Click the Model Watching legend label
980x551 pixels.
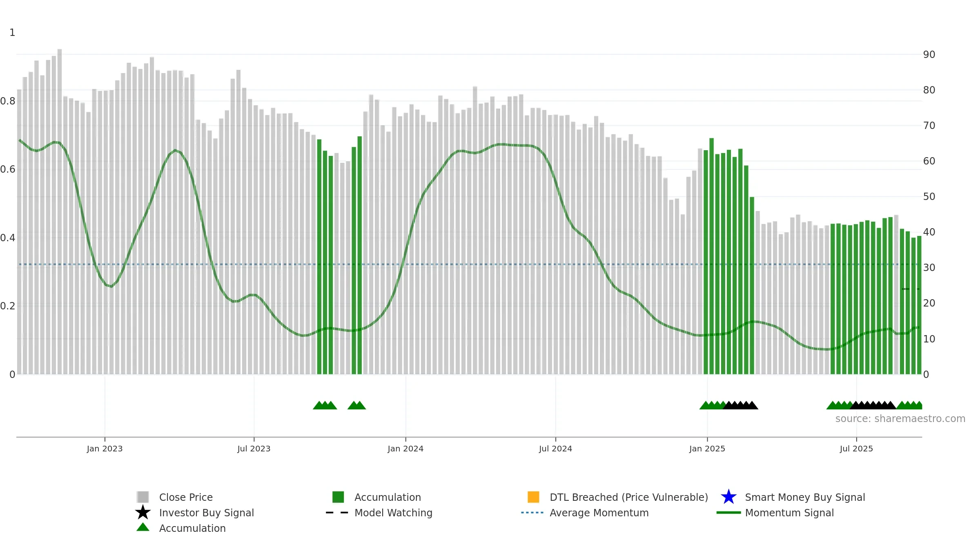393,513
